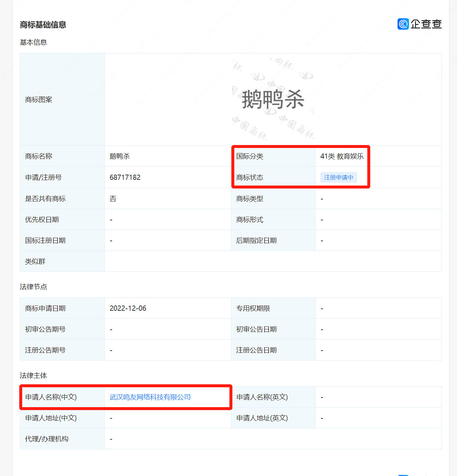Screen dimensions: 457x476
Task: Click the application number 68717182
Action: (125, 177)
